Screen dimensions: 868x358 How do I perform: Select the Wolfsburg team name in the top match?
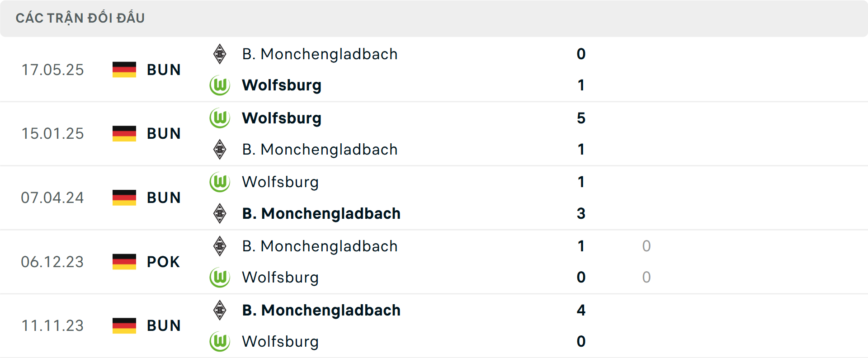coord(281,85)
